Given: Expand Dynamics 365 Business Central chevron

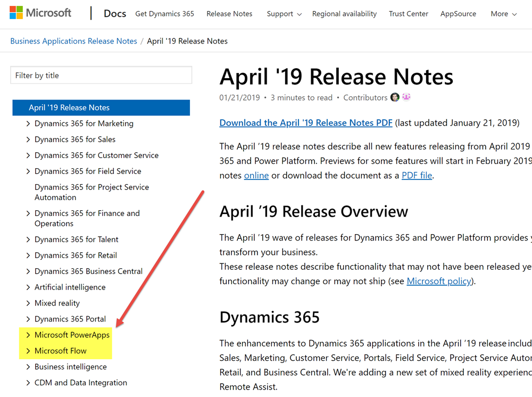Looking at the screenshot, I should 28,271.
